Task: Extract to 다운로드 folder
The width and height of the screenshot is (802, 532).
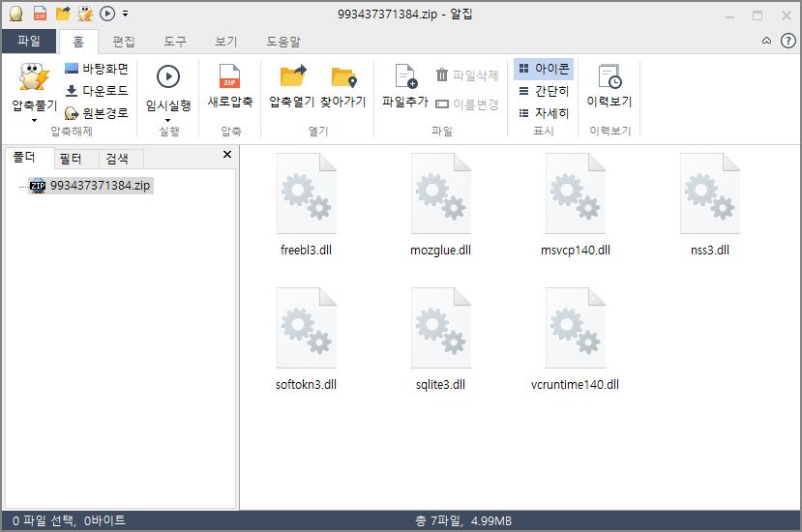Action: [97, 91]
